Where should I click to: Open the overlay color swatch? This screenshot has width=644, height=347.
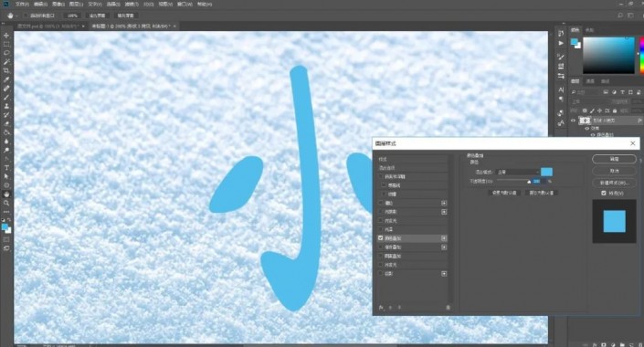[x=546, y=172]
